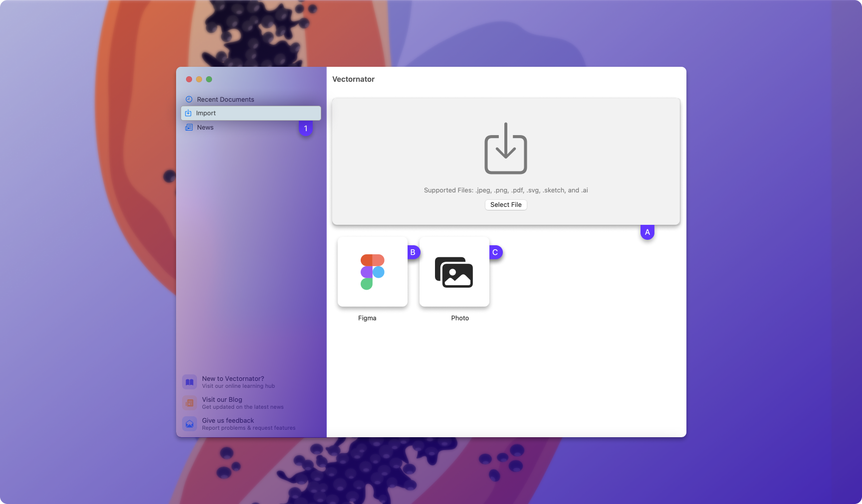Image resolution: width=862 pixels, height=504 pixels.
Task: Open the Give us feedback link
Action: [239, 424]
